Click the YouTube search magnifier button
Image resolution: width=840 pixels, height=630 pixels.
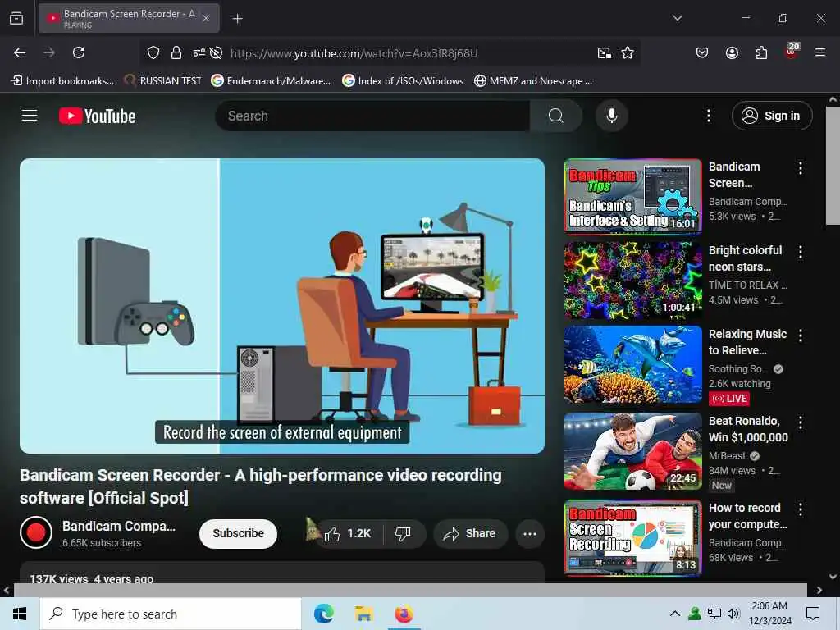tap(556, 116)
